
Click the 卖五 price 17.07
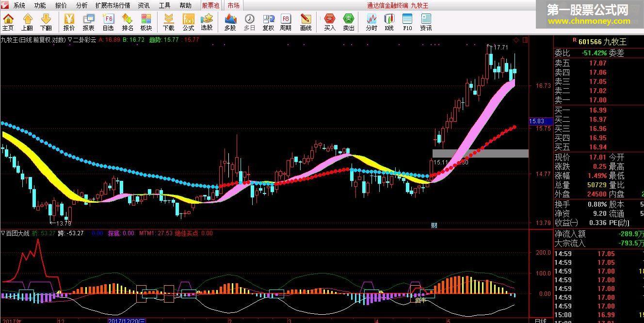(x=597, y=63)
